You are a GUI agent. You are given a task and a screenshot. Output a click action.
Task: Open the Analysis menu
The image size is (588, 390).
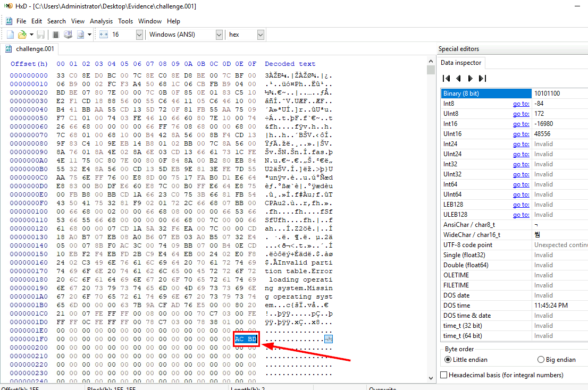(x=101, y=21)
